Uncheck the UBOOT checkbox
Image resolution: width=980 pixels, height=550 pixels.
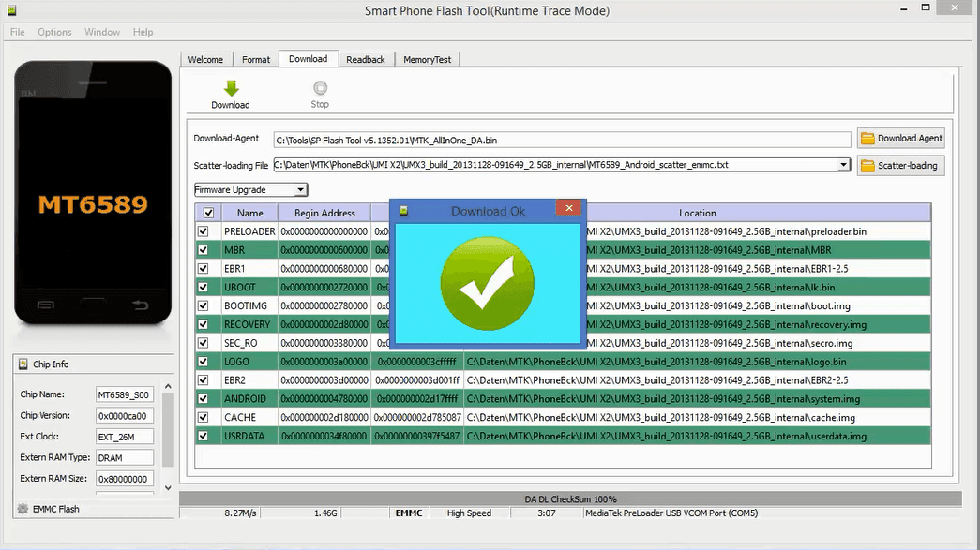204,287
